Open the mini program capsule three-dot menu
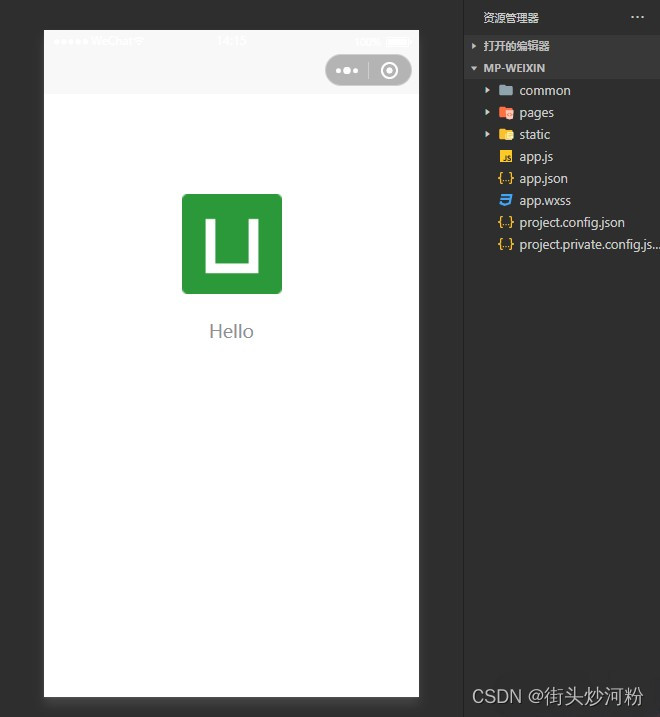Viewport: 660px width, 717px height. (347, 71)
